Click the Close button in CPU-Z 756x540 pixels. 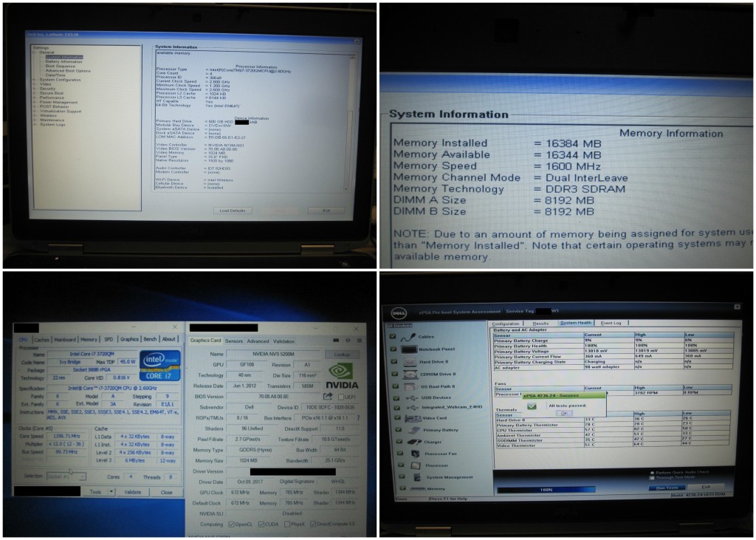pyautogui.click(x=167, y=492)
